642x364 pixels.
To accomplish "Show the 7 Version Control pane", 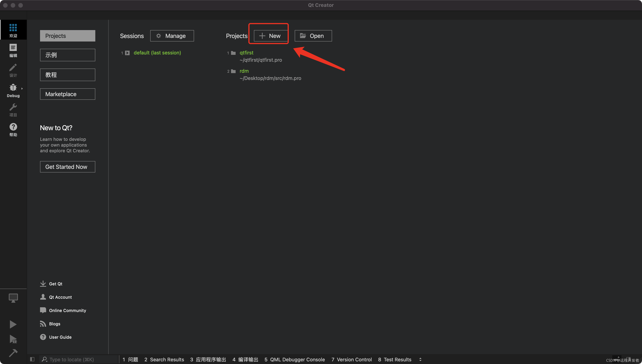I will tap(351, 359).
